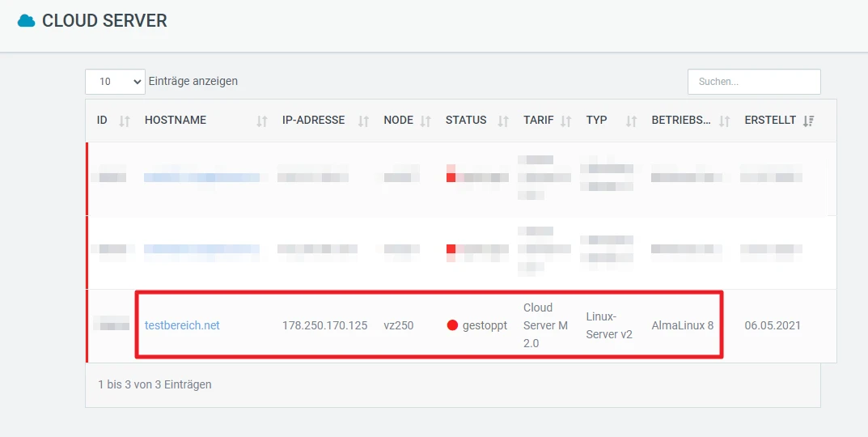Click the Cloud Server M 2.0 tariff cell
Screen dimensions: 868x437
(546, 325)
